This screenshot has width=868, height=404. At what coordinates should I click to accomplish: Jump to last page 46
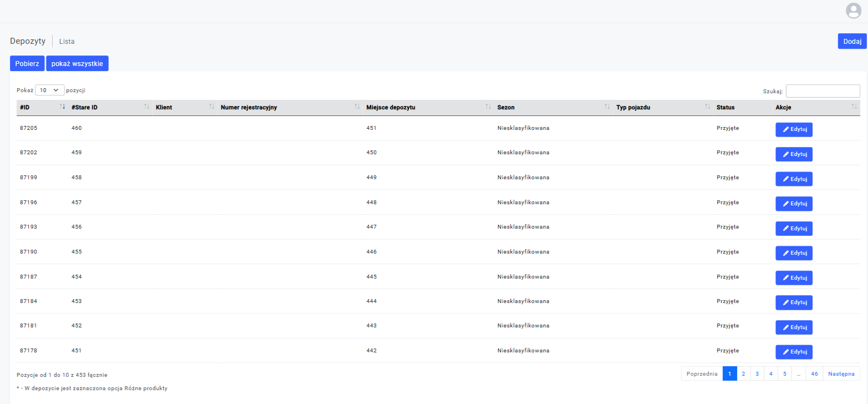(814, 374)
